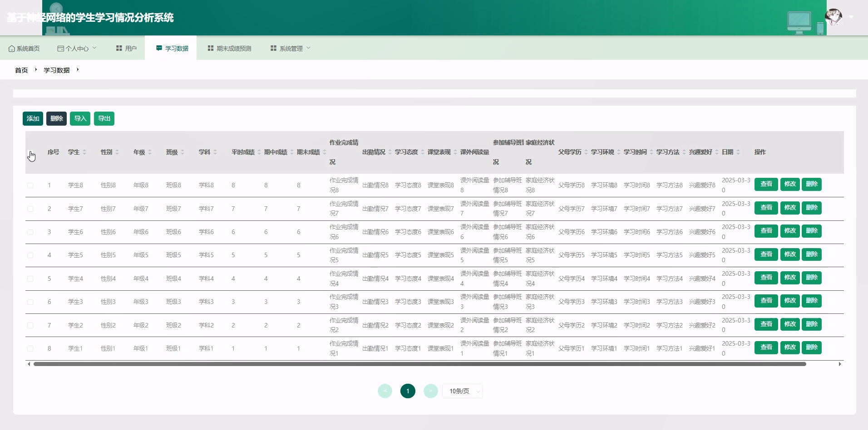Switch to the 用户 tab
Image resolution: width=868 pixels, height=430 pixels.
coord(126,49)
